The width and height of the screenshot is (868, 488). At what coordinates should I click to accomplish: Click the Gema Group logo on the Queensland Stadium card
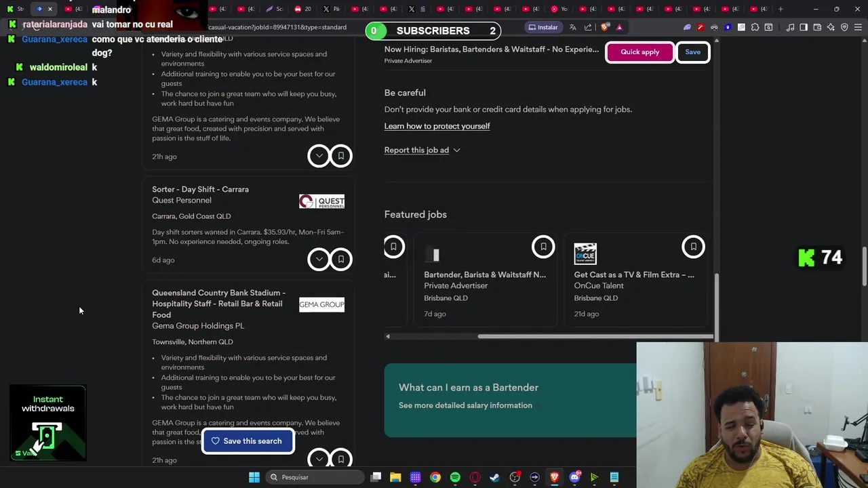coord(321,304)
